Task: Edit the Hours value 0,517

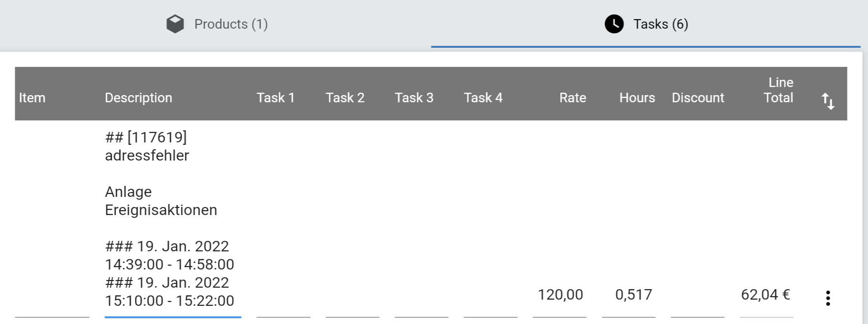Action: [629, 295]
